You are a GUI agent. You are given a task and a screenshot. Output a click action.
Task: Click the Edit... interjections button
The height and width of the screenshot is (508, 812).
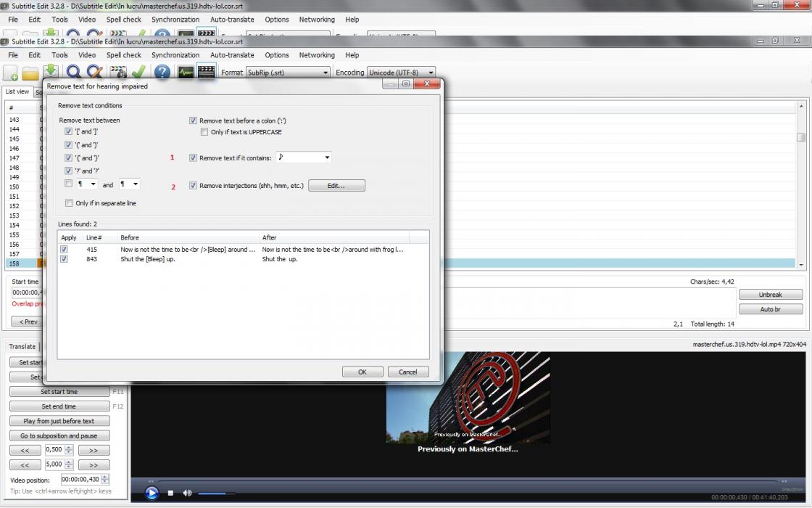click(336, 186)
